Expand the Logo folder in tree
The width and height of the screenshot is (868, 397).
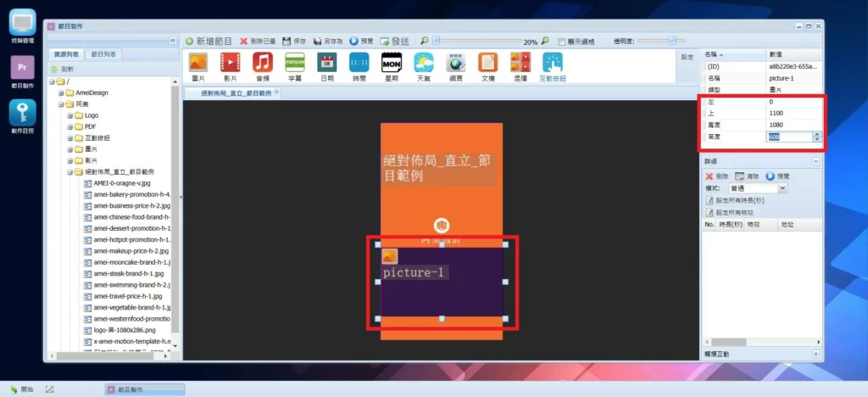(x=70, y=115)
